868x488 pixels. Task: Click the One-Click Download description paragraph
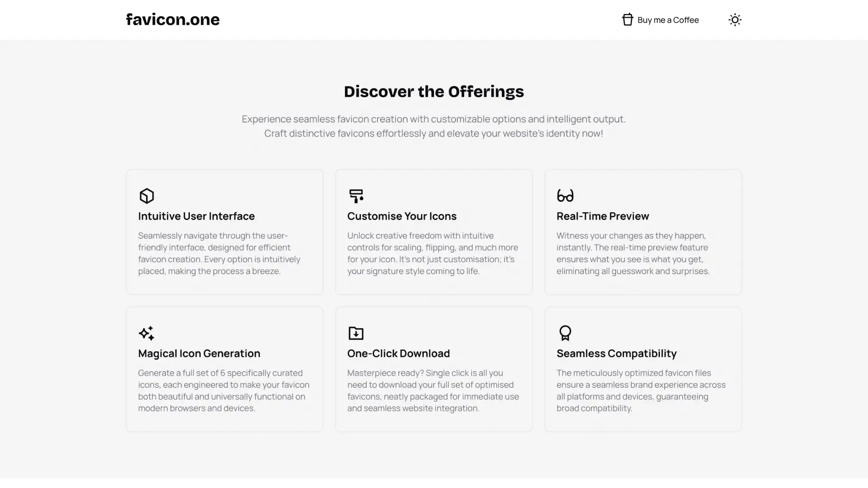tap(433, 390)
